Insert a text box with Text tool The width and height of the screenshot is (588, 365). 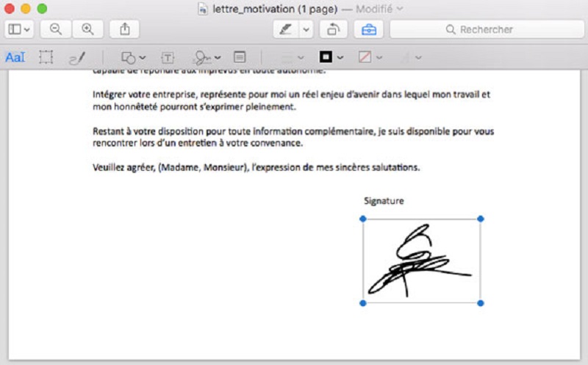pyautogui.click(x=168, y=57)
